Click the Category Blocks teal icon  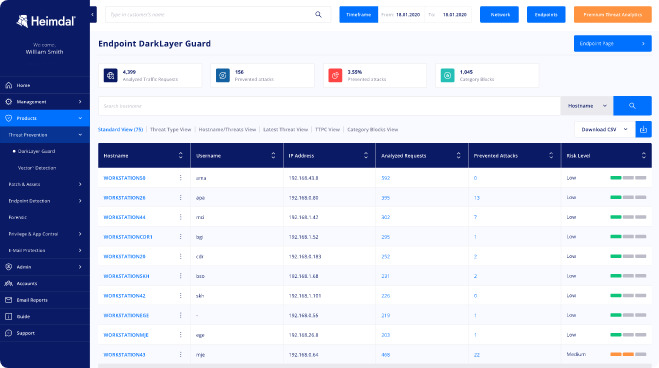[x=447, y=76]
